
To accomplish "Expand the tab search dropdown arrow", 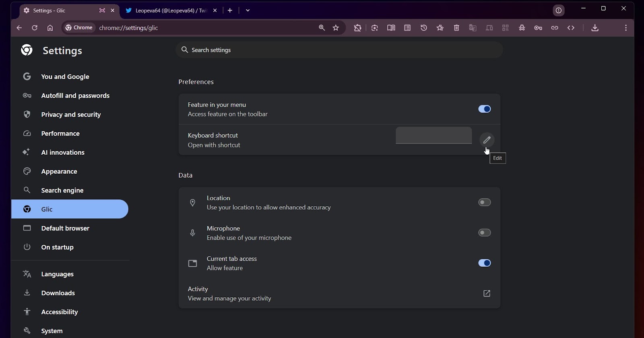I will (248, 10).
